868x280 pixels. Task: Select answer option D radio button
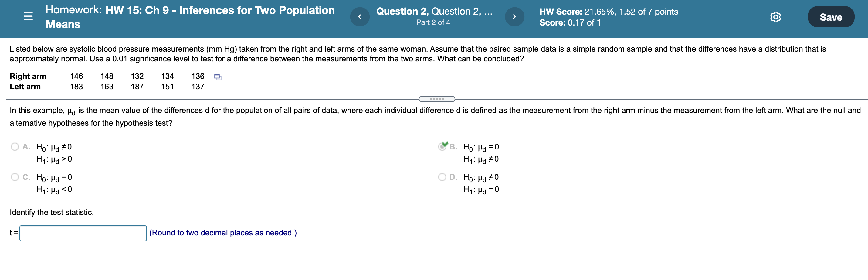tap(442, 177)
